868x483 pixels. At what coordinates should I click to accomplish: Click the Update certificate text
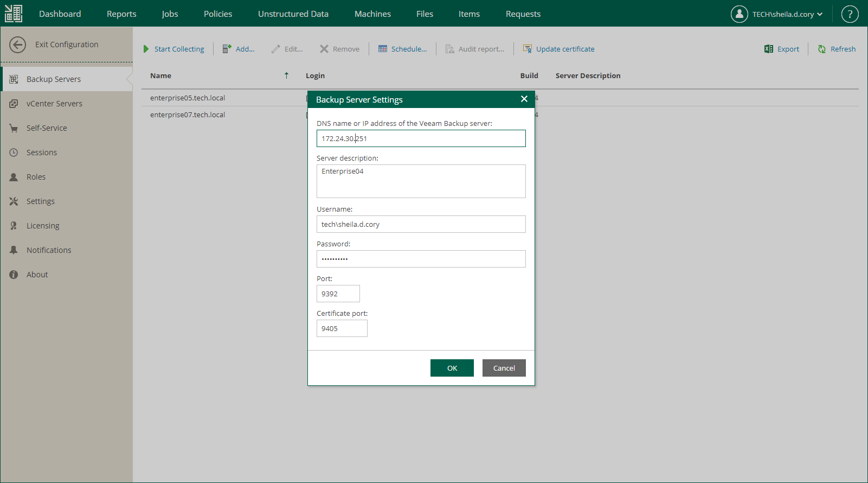565,49
